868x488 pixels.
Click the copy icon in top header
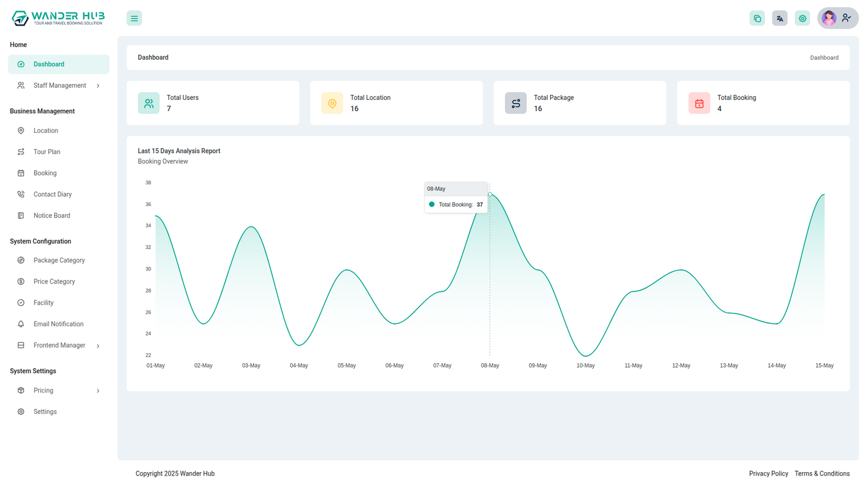[757, 18]
